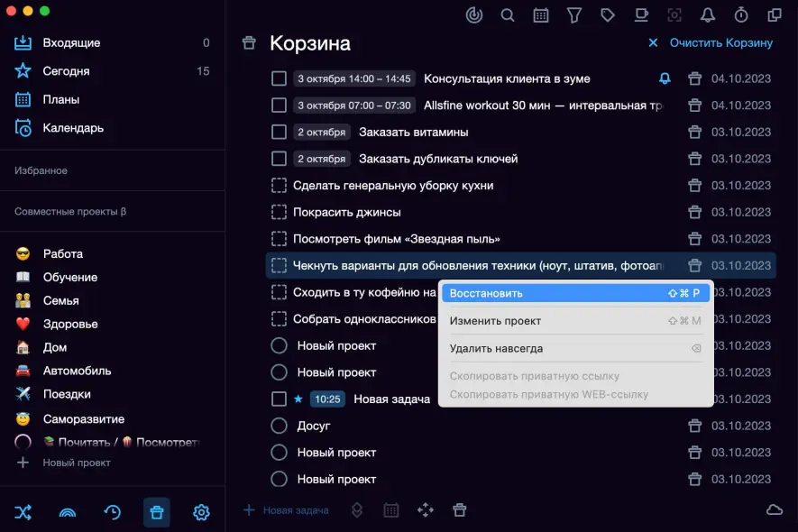
Task: Click the cloud sync icon
Action: coord(774,509)
